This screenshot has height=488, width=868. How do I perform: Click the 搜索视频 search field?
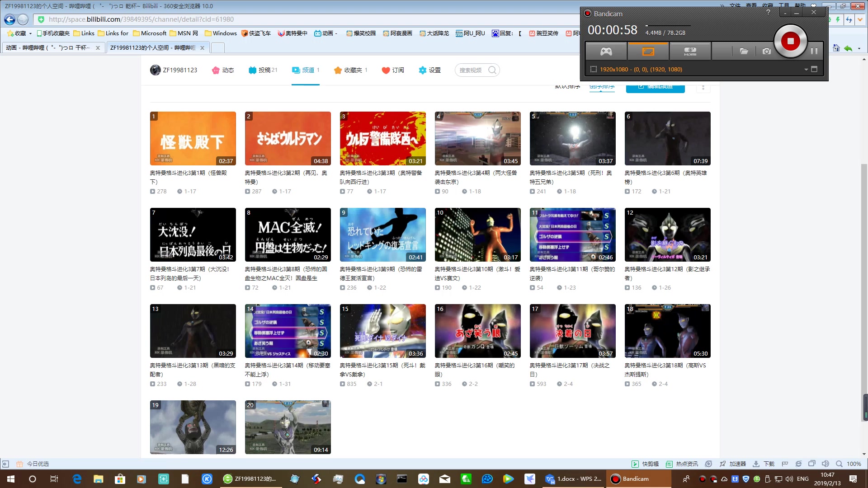point(471,70)
